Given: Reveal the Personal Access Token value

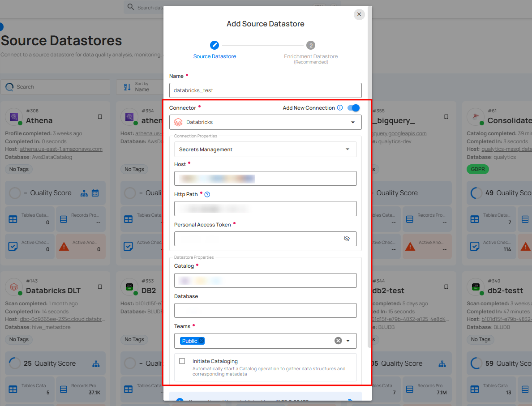Looking at the screenshot, I should (x=347, y=239).
